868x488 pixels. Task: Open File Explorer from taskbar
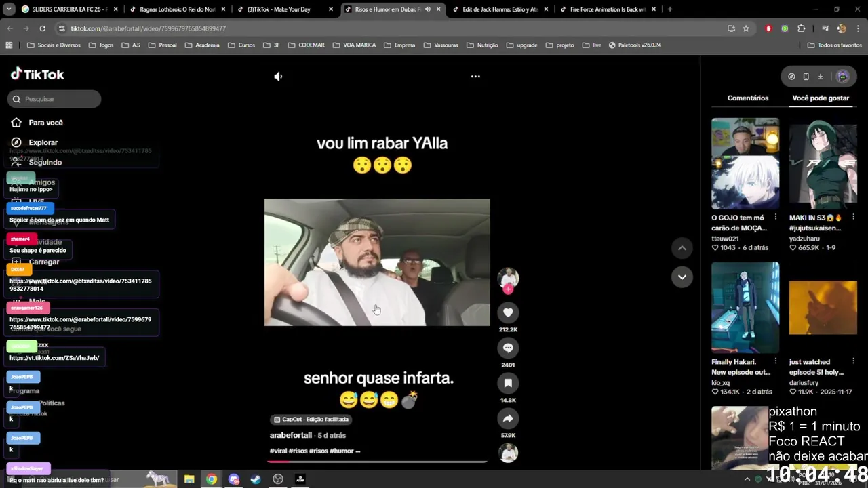click(x=189, y=479)
